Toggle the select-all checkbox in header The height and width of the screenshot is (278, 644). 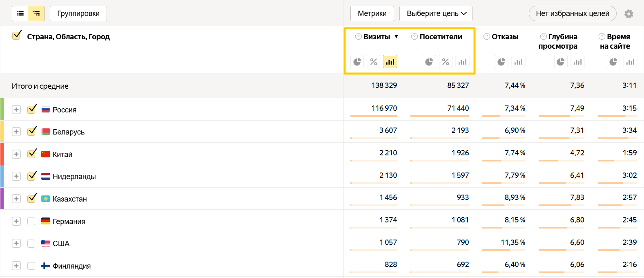point(17,36)
